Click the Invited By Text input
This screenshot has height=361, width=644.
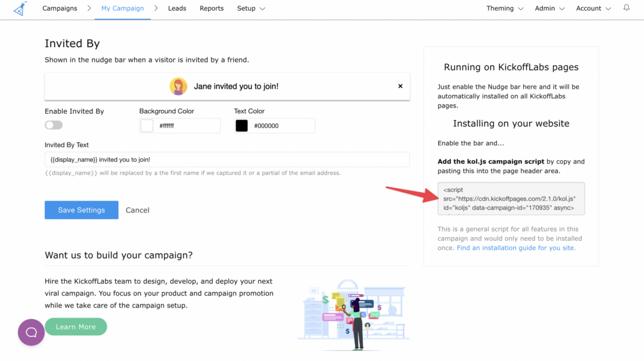coord(227,159)
